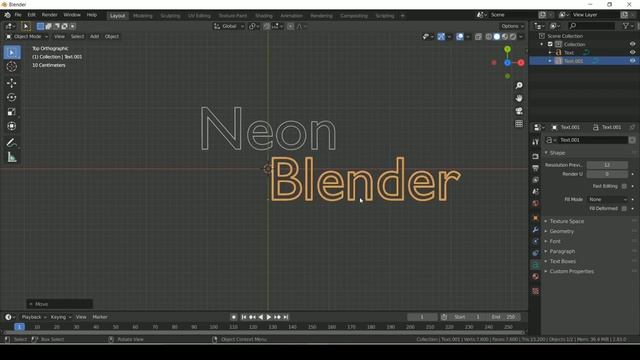Screen dimensions: 640x360
Task: Toggle Collection exclude checkbox in outliner
Action: [550, 44]
